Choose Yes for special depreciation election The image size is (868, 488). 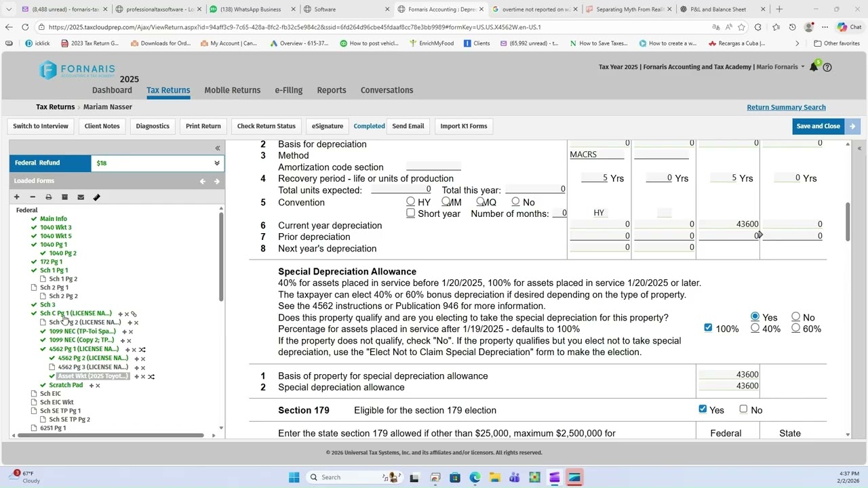(755, 317)
